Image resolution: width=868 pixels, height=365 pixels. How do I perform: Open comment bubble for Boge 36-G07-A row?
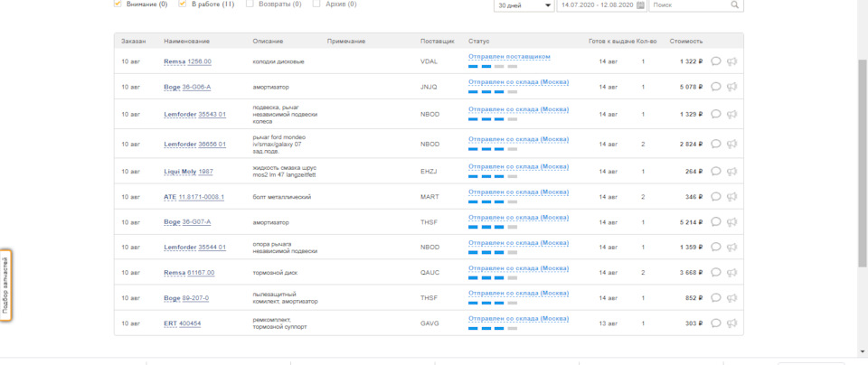pos(715,221)
